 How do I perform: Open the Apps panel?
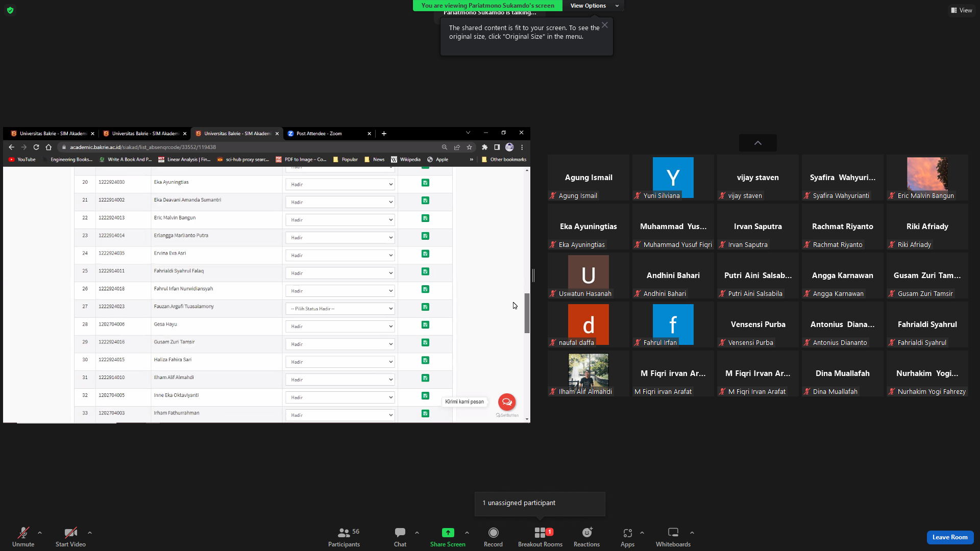point(627,537)
